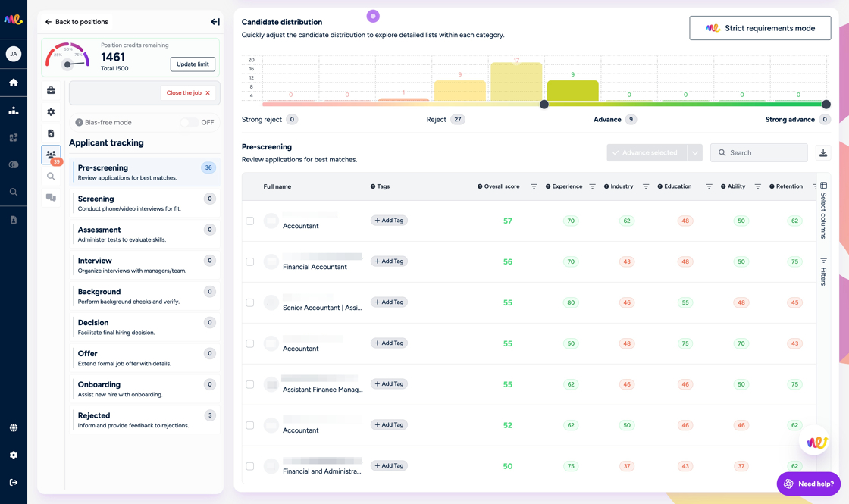Open the briefcase position icon
This screenshot has width=849, height=504.
(x=51, y=90)
